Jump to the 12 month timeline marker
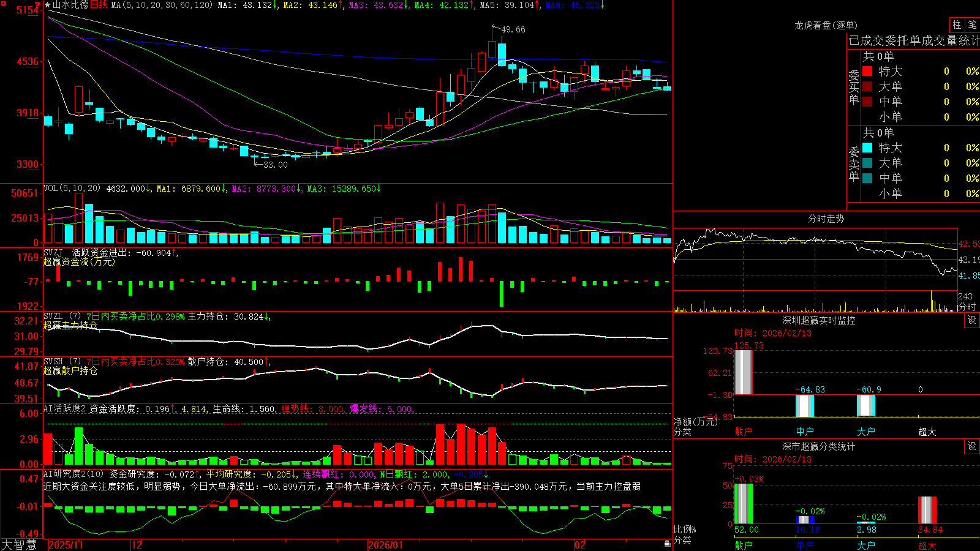This screenshot has height=551, width=980. tap(137, 545)
